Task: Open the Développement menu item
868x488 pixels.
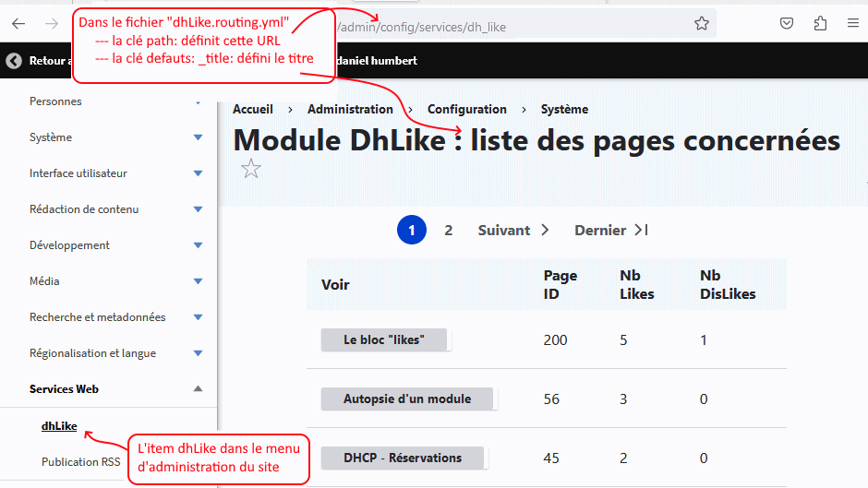Action: 69,245
